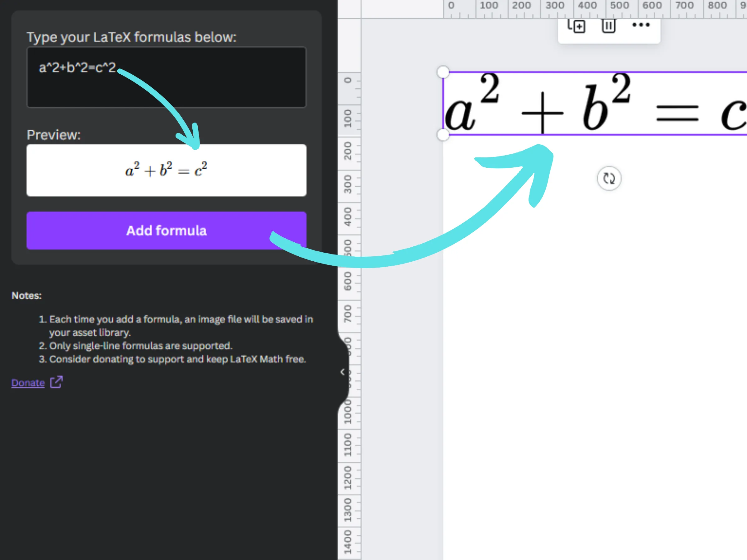Image resolution: width=747 pixels, height=560 pixels.
Task: Click the 400 mark on the top ruler
Action: click(x=587, y=5)
